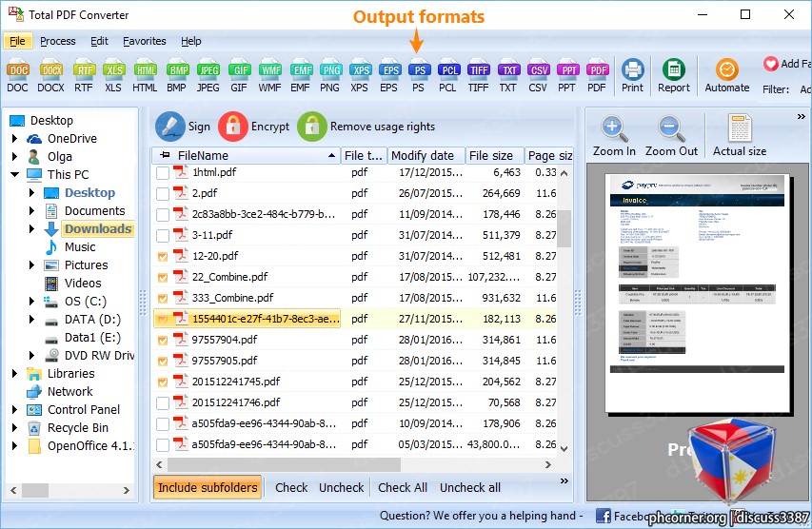The height and width of the screenshot is (529, 812).
Task: Click Uncheck all button
Action: pyautogui.click(x=470, y=487)
